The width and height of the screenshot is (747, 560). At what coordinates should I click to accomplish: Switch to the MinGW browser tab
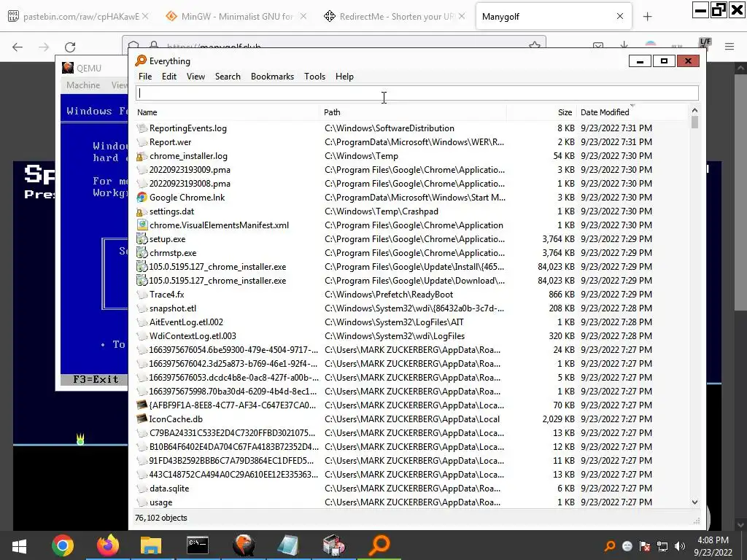point(236,16)
